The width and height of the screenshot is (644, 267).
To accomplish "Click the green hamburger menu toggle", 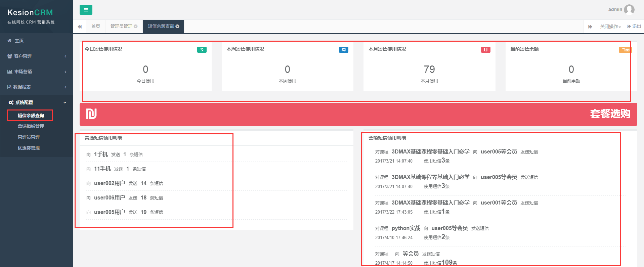I will (x=86, y=10).
